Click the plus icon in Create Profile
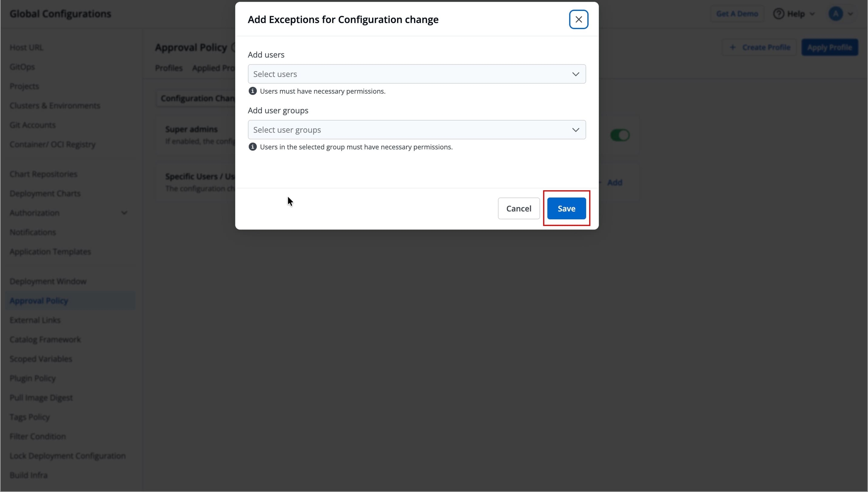The height and width of the screenshot is (492, 868). pos(732,47)
